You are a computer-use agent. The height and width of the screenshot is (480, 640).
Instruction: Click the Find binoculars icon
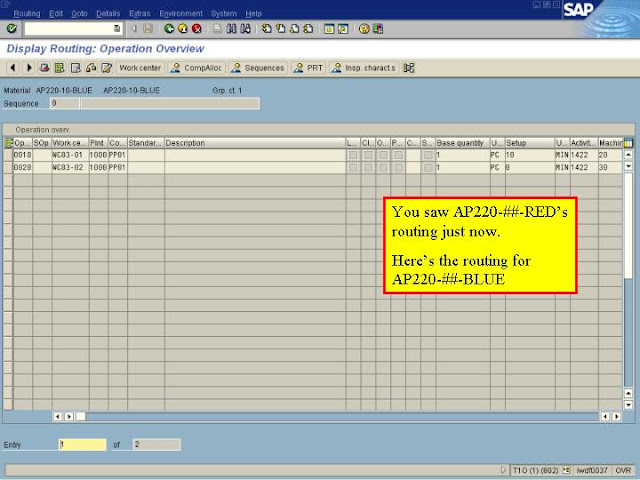pos(231,29)
